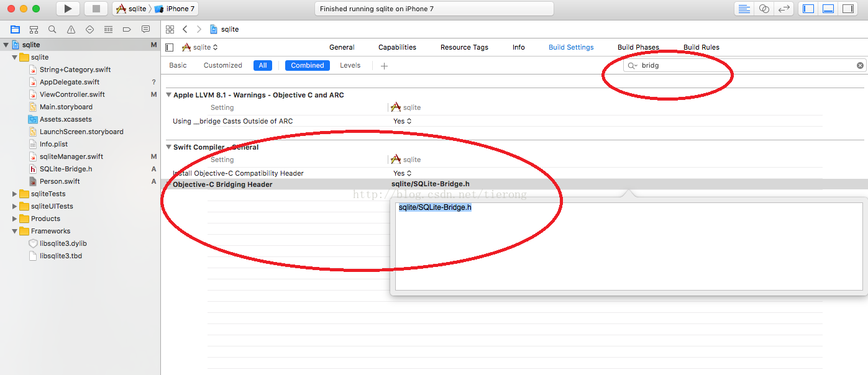Image resolution: width=868 pixels, height=375 pixels.
Task: Click the add build setting plus button
Action: coord(384,65)
